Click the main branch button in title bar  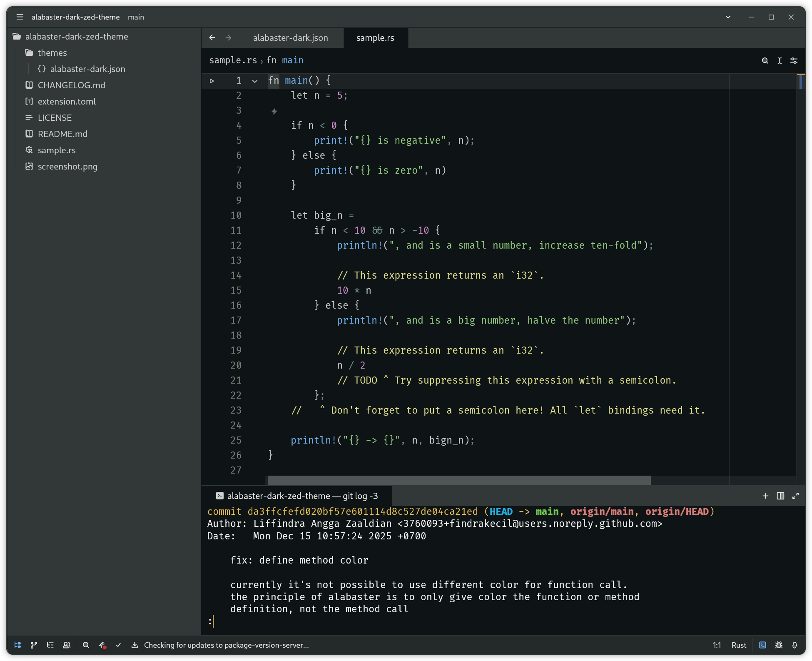tap(136, 17)
